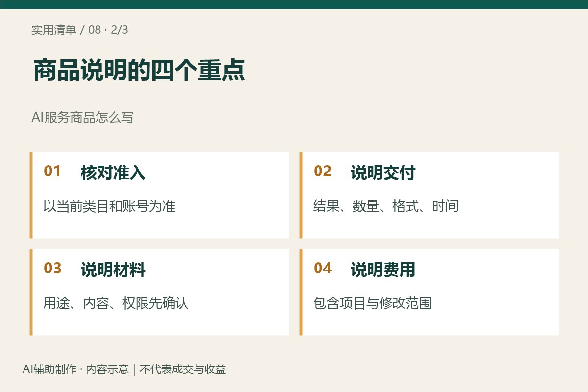Click the text 结果、数量、格式、时间
Viewport: 588px width, 392px height.
(386, 206)
